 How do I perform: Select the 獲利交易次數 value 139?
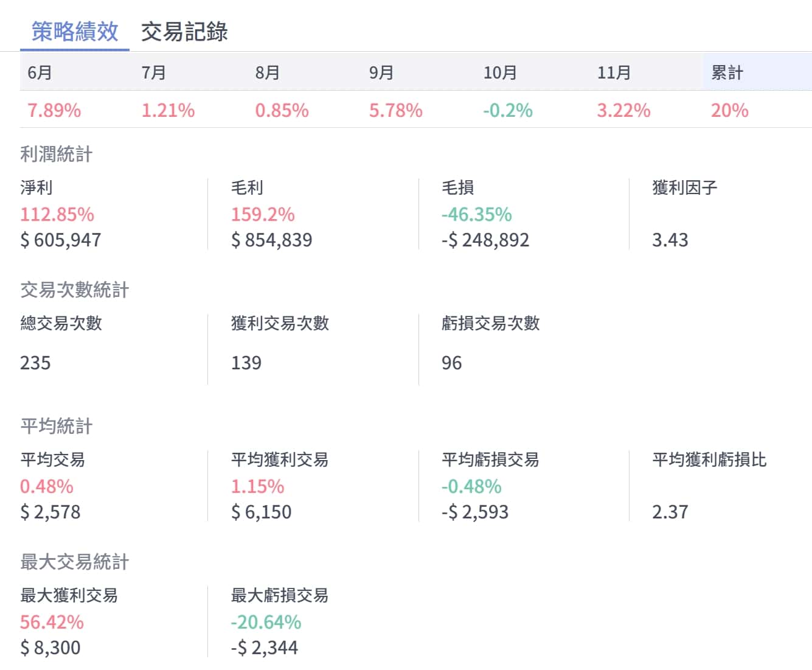246,363
